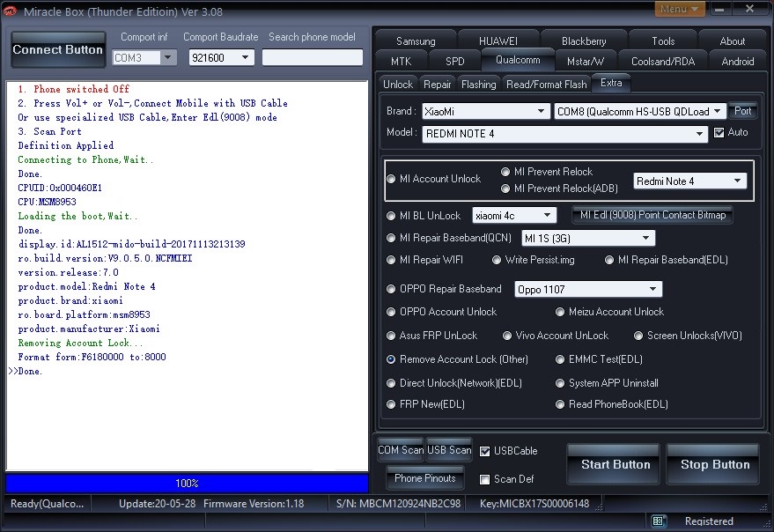Select Remove Account Lock (Other) option
The height and width of the screenshot is (532, 774).
point(391,359)
